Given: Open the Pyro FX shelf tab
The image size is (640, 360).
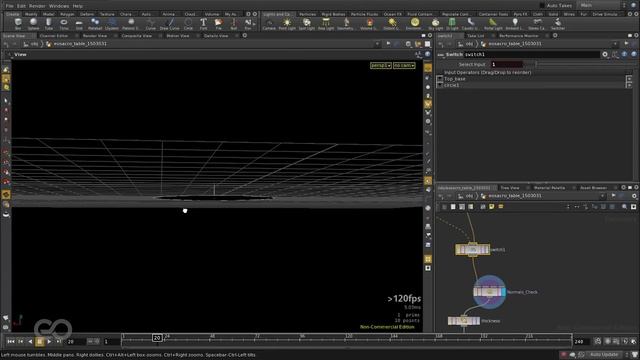Looking at the screenshot, I should 520,14.
